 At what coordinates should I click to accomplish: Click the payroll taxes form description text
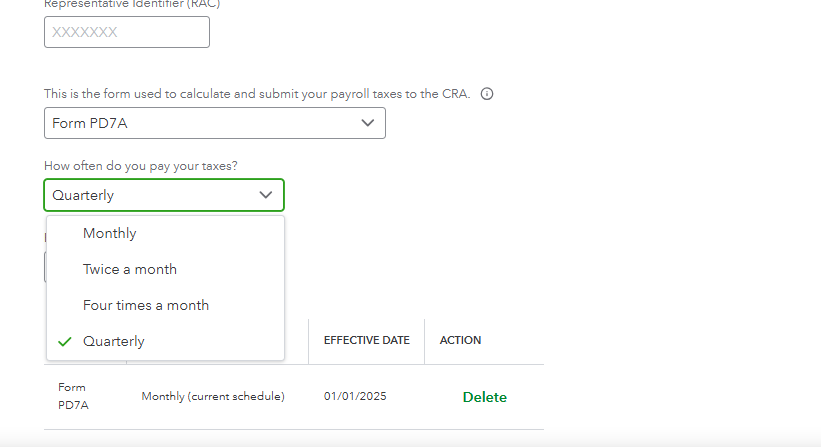point(257,94)
